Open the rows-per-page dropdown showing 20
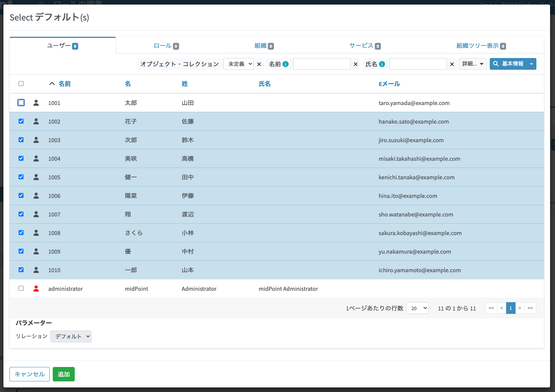 click(417, 308)
